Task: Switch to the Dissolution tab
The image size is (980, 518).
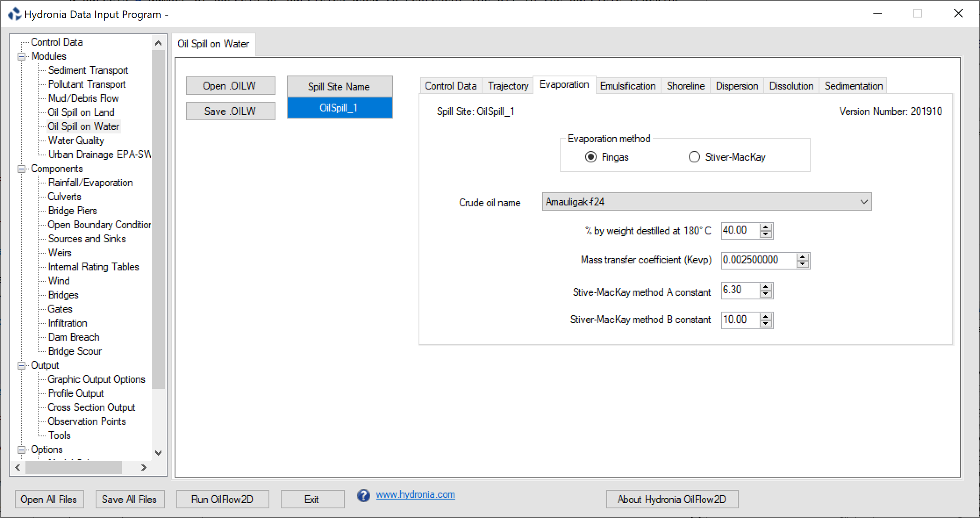Action: pos(791,86)
